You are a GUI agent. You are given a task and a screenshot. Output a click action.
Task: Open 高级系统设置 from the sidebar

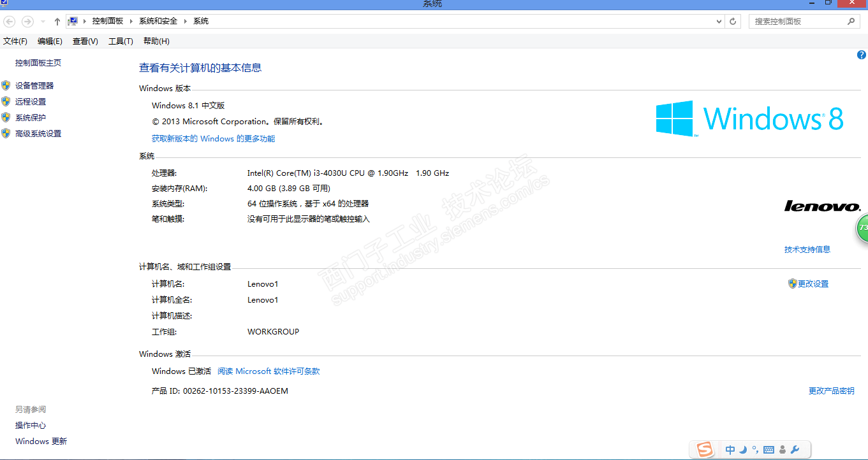tap(38, 133)
